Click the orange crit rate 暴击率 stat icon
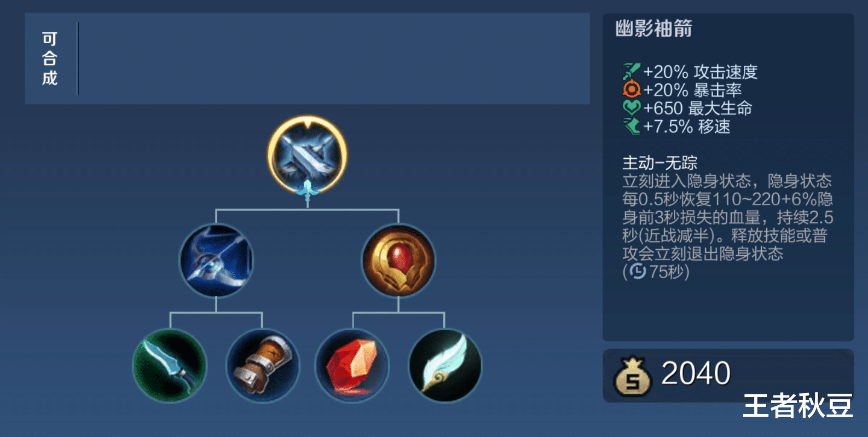This screenshot has width=868, height=437. (632, 89)
